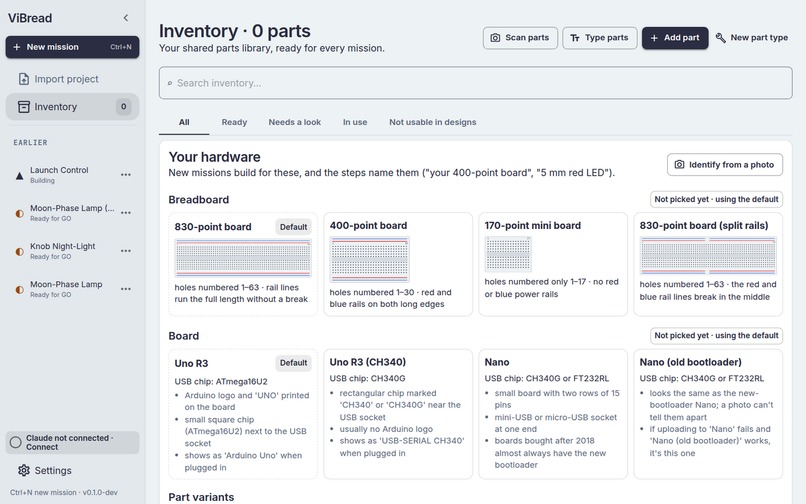
Task: Click the plus icon on New mission
Action: tap(16, 47)
